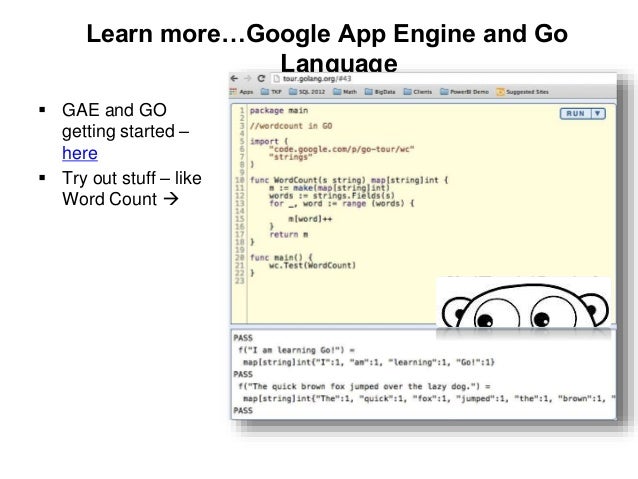Click the 'func WordCount(s string)' line
The image size is (638, 479).
(349, 180)
